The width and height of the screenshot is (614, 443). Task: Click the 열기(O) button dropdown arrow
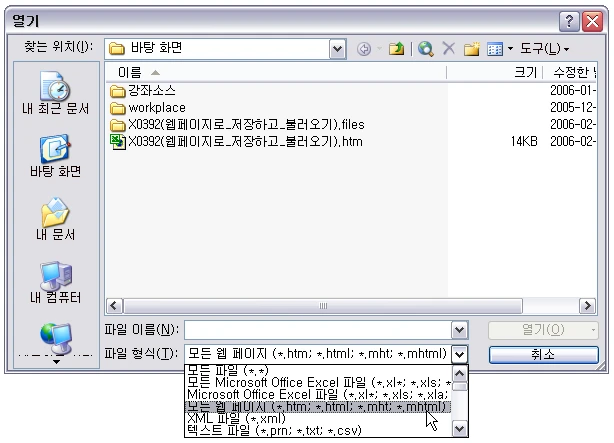click(x=593, y=330)
